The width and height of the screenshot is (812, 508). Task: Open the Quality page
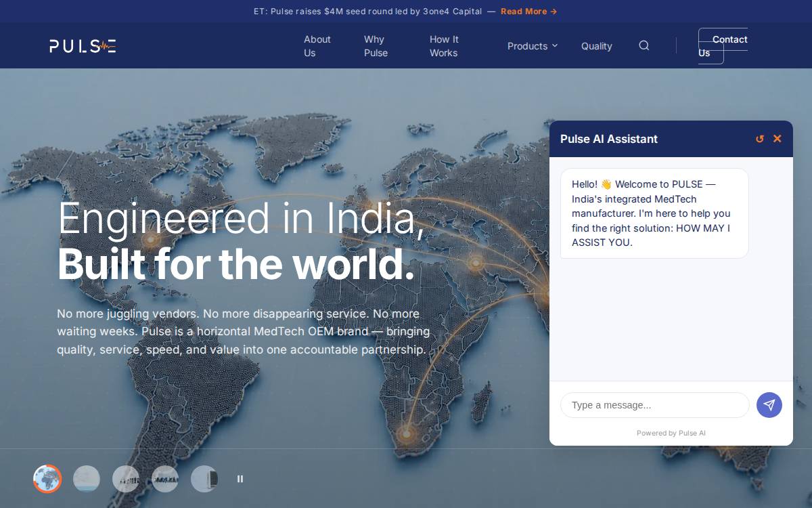click(x=597, y=46)
